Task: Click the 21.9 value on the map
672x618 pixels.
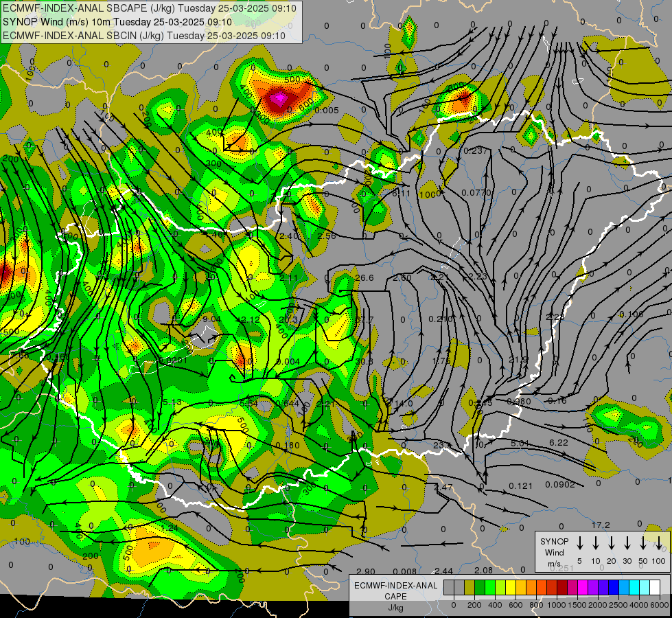Action: (x=518, y=359)
